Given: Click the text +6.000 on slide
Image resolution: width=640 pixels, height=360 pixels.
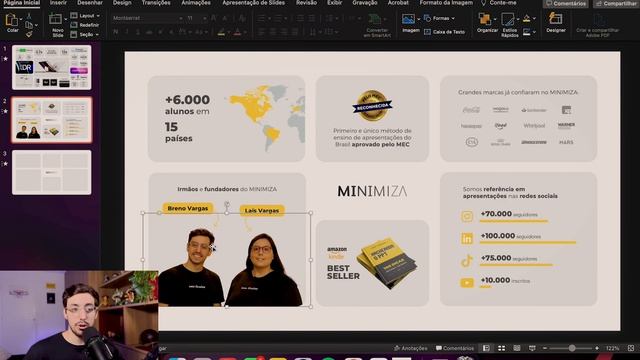Looking at the screenshot, I should point(187,100).
